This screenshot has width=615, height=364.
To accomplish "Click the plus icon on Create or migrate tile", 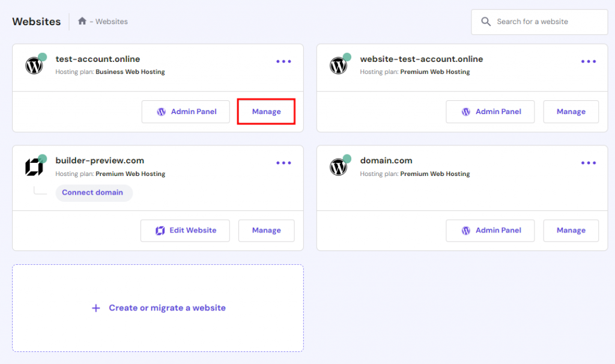I will (x=96, y=308).
